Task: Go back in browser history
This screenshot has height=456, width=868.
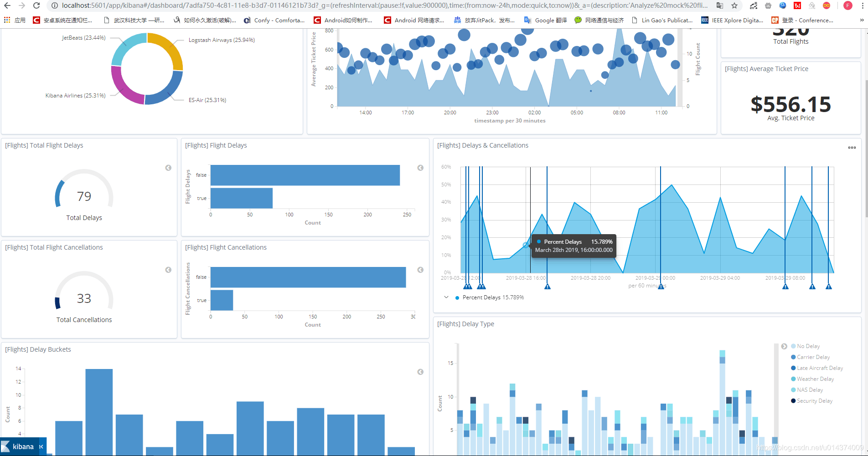Action: point(7,5)
